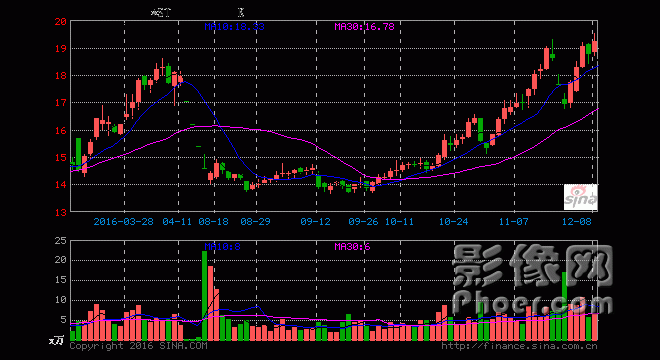Select the price axis label 18

click(61, 76)
